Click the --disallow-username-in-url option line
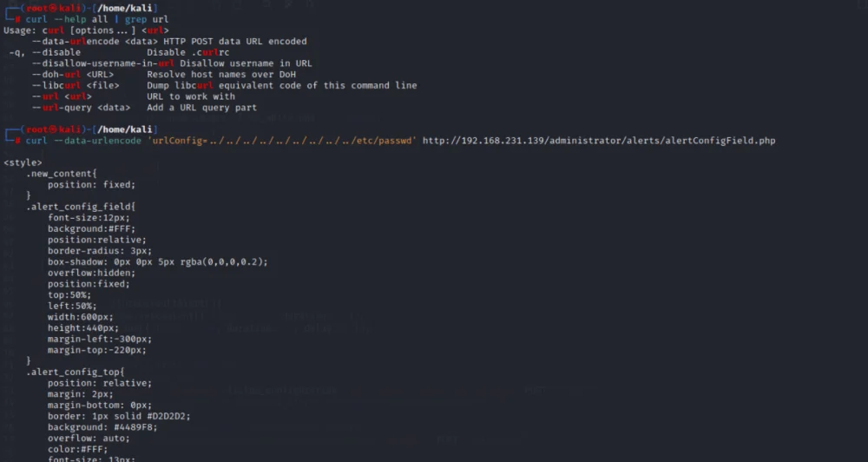The width and height of the screenshot is (868, 462). tap(172, 63)
